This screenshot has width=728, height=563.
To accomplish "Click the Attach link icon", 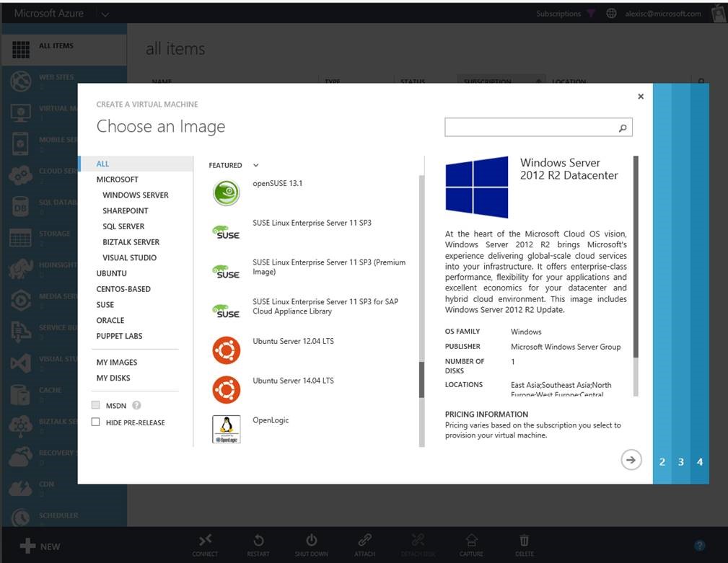I will 364,540.
